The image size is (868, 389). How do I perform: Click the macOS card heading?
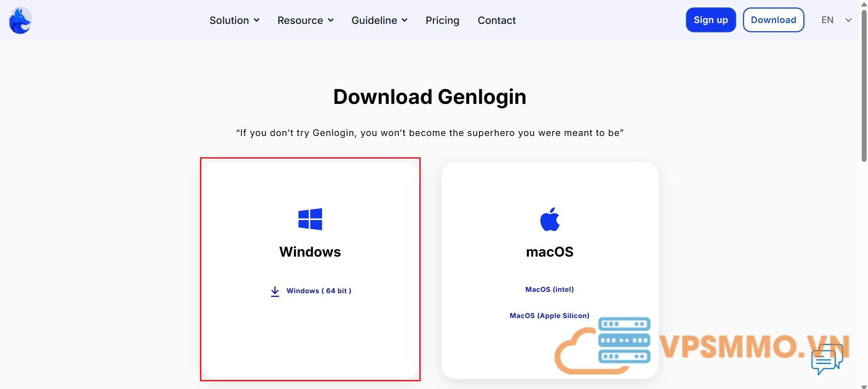pos(550,252)
